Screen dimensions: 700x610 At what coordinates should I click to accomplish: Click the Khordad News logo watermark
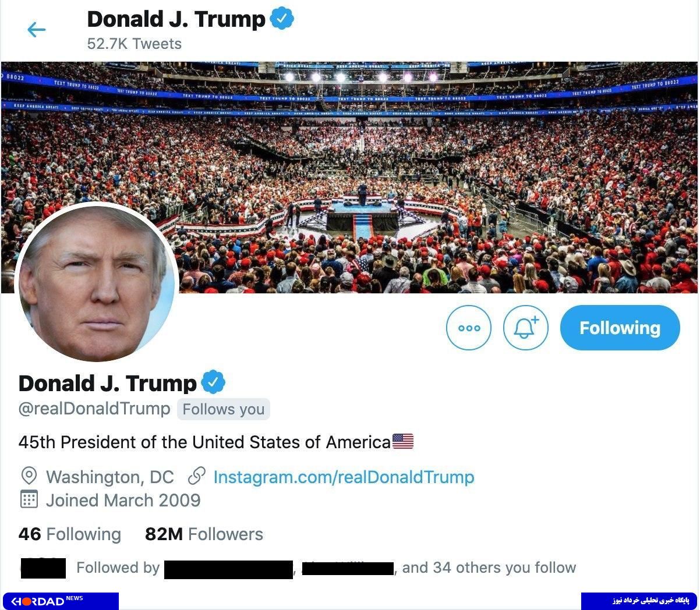point(61,601)
